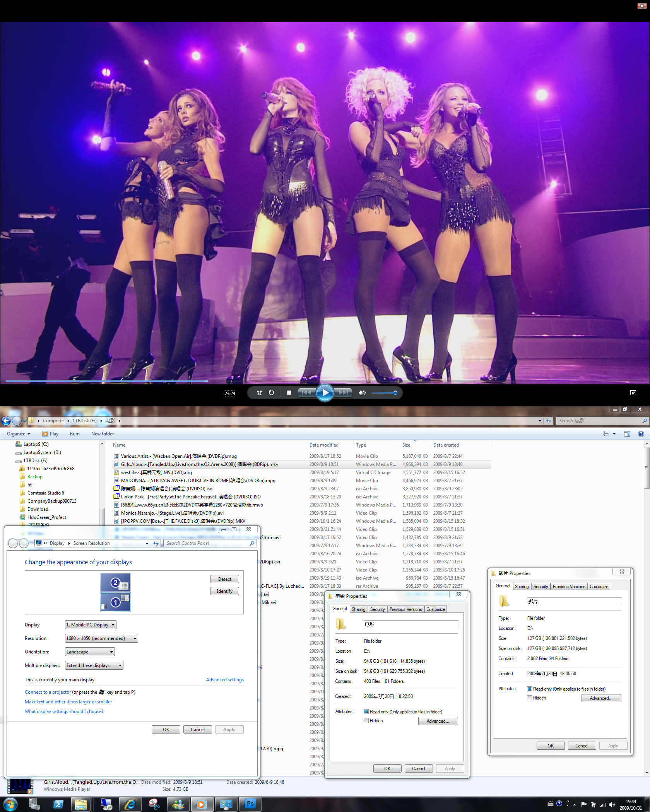
Task: Open the Organize menu
Action: tap(18, 434)
